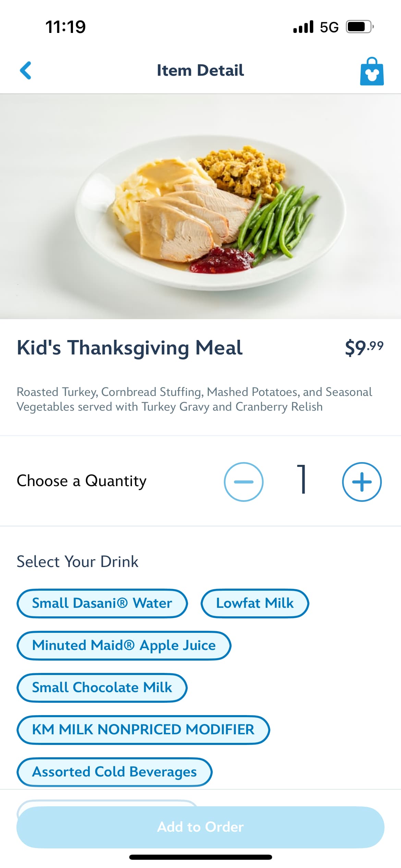Decrease quantity with the minus button

243,482
